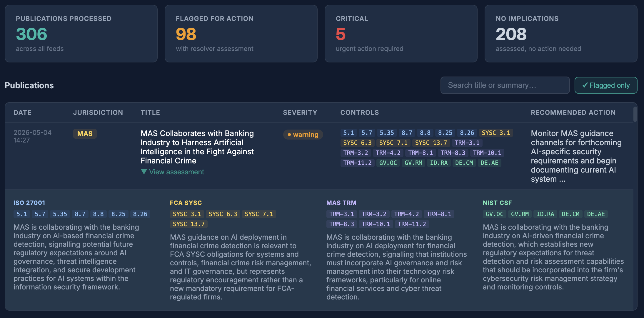644x318 pixels.
Task: Click the FCA SYSC assessment heading
Action: point(186,203)
